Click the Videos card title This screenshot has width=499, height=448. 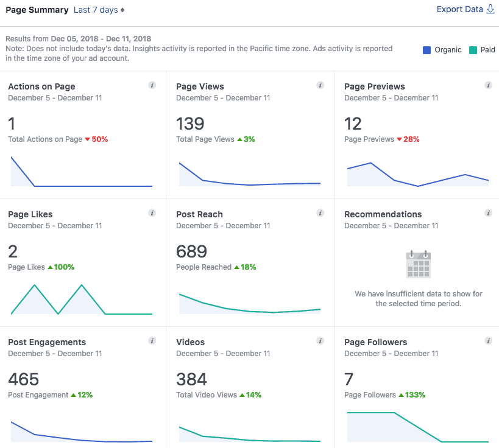[190, 342]
